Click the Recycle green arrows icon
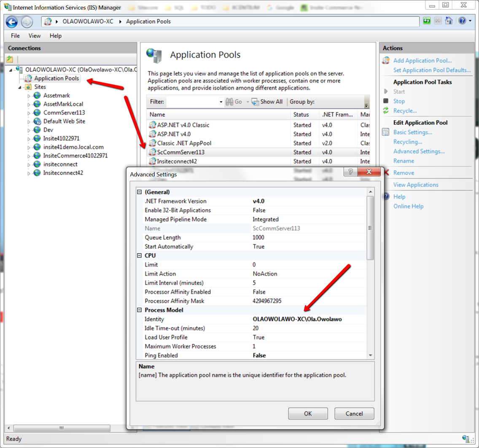 (386, 110)
